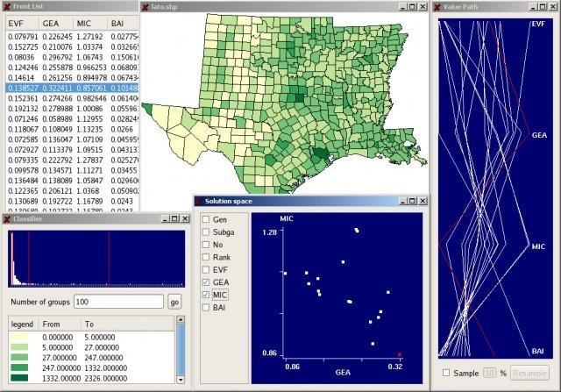561x392 pixels.
Task: Click the MIC axis label in Value Path
Action: tap(538, 246)
